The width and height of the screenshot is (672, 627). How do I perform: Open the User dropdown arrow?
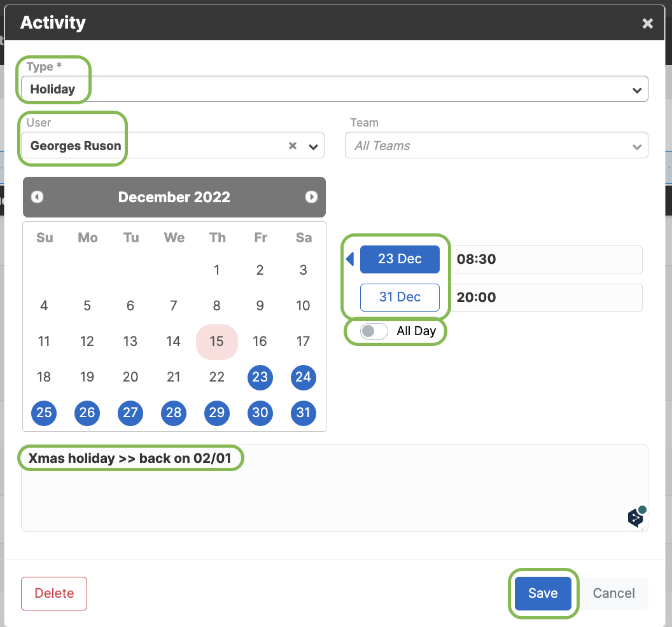click(313, 147)
